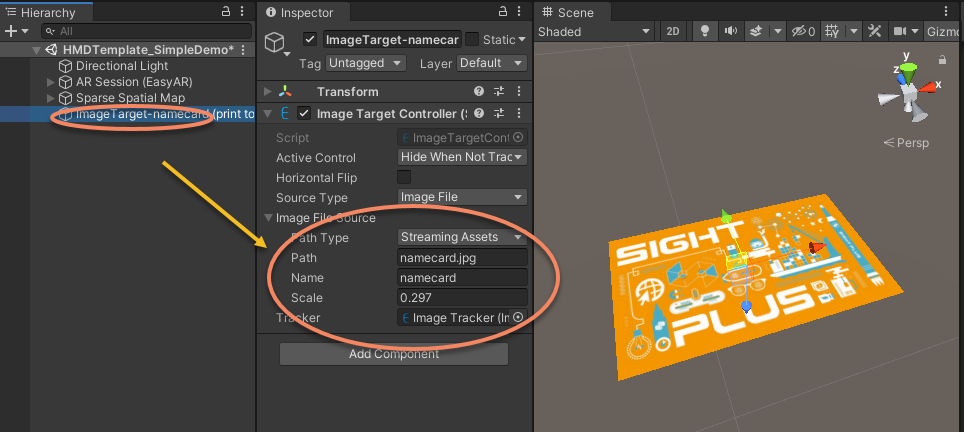Viewport: 964px width, 432px height.
Task: Click the Transform component axes icon
Action: [x=285, y=92]
